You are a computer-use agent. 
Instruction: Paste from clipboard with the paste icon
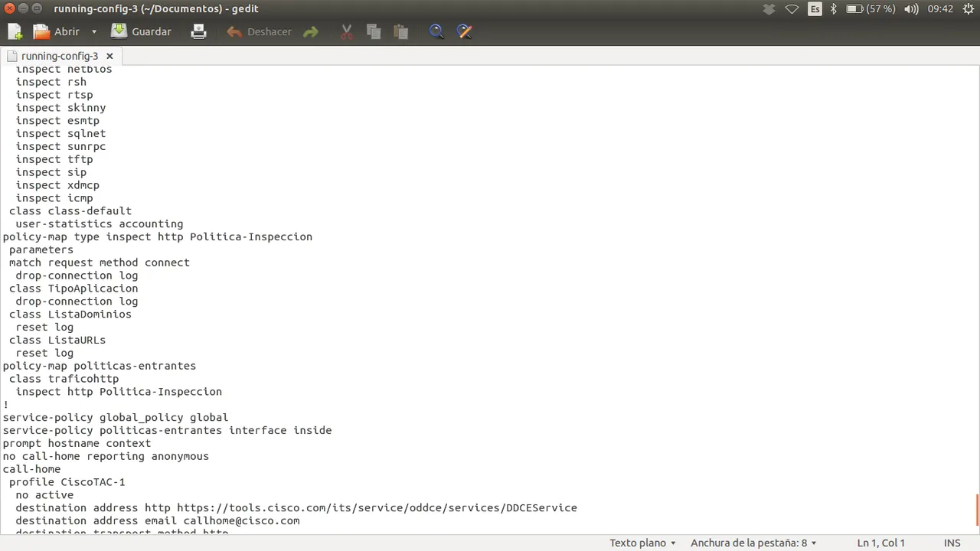click(400, 31)
